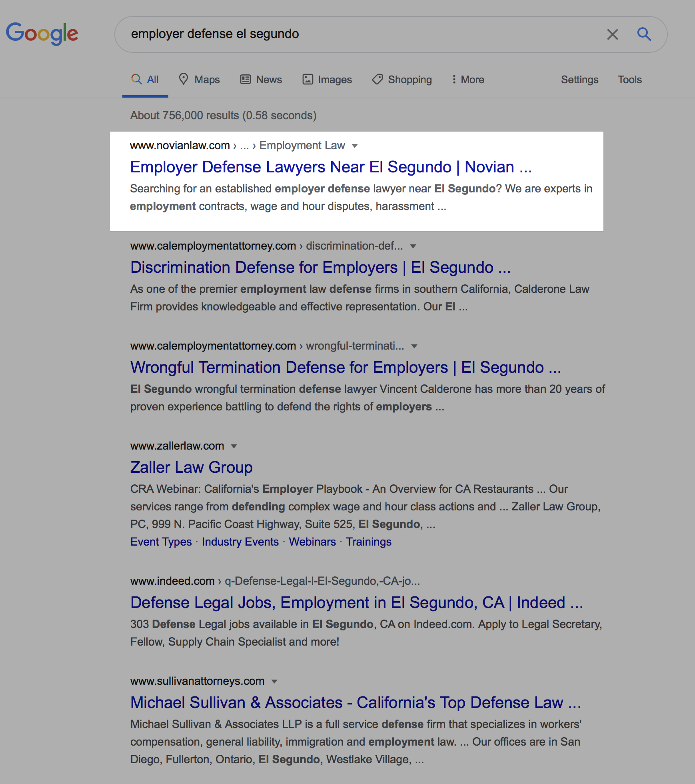Expand the More menu with three dots
The height and width of the screenshot is (784, 695).
[467, 80]
